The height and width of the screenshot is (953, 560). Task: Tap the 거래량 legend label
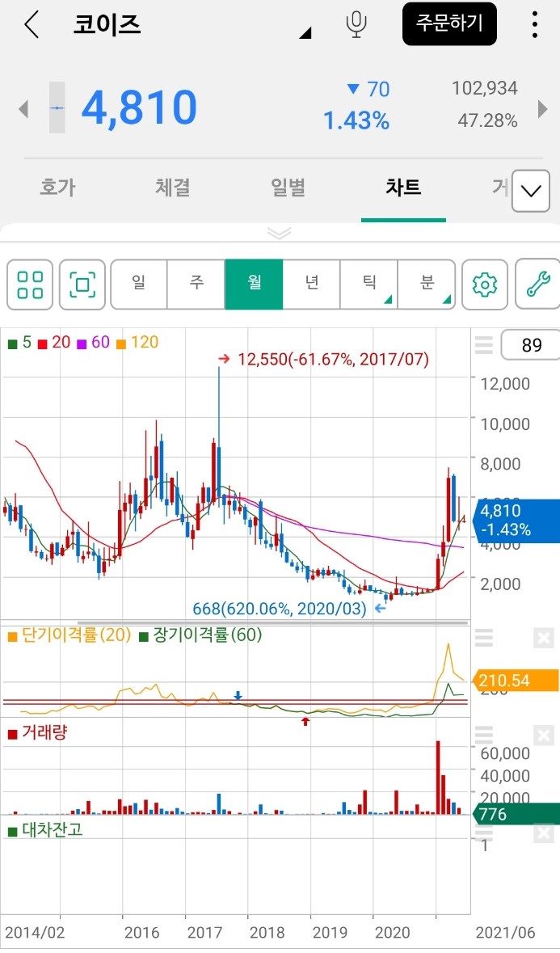pyautogui.click(x=37, y=733)
